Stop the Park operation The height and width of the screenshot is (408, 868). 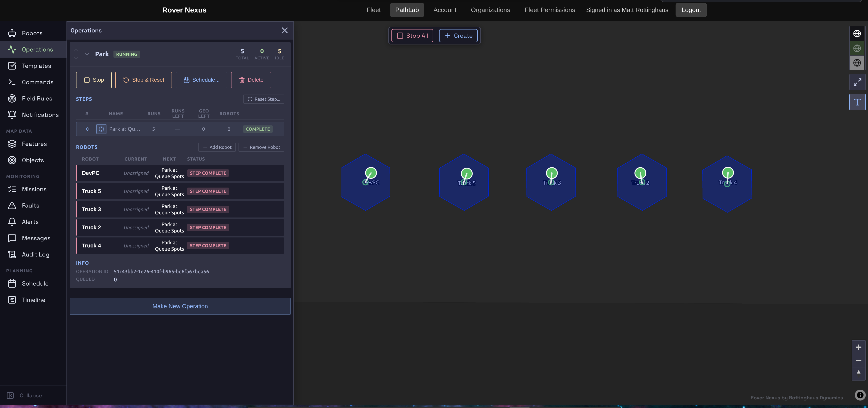94,80
